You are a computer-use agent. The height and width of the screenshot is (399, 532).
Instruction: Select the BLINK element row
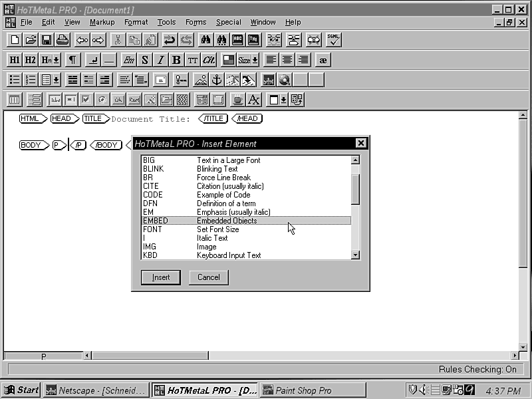coord(246,169)
